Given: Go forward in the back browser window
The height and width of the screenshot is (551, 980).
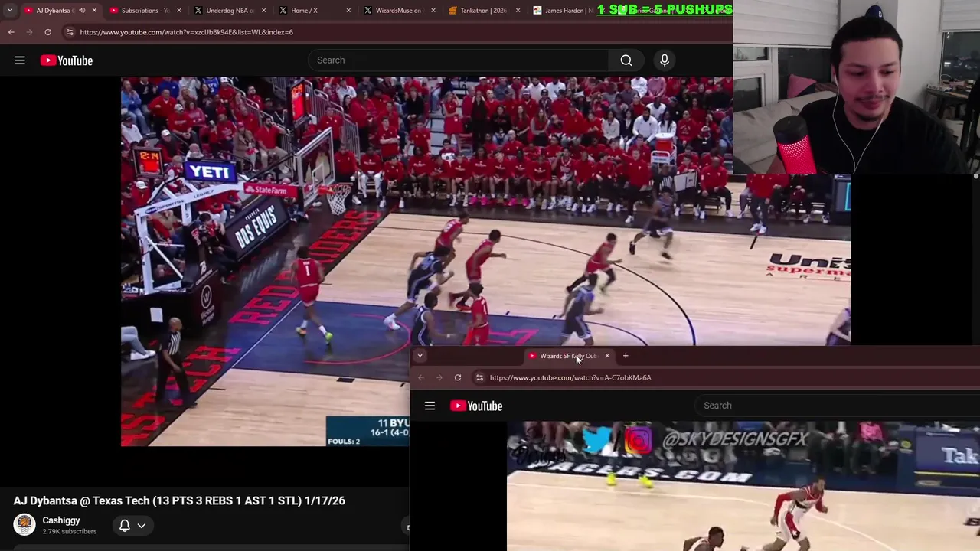Looking at the screenshot, I should tap(29, 32).
